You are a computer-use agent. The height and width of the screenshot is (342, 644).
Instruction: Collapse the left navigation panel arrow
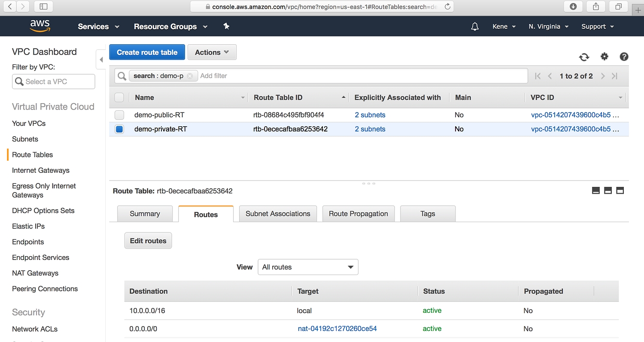click(x=101, y=60)
